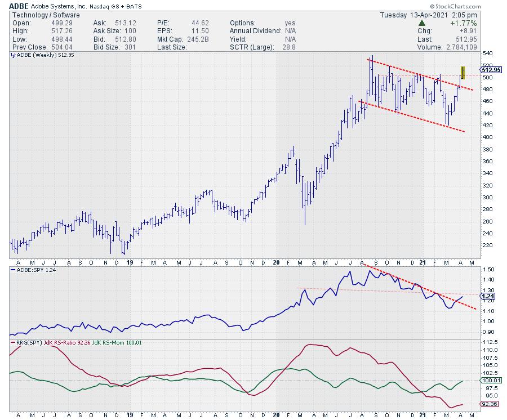Click the bold ADBE ticker symbol in the header
The image size is (507, 420).
coord(20,5)
